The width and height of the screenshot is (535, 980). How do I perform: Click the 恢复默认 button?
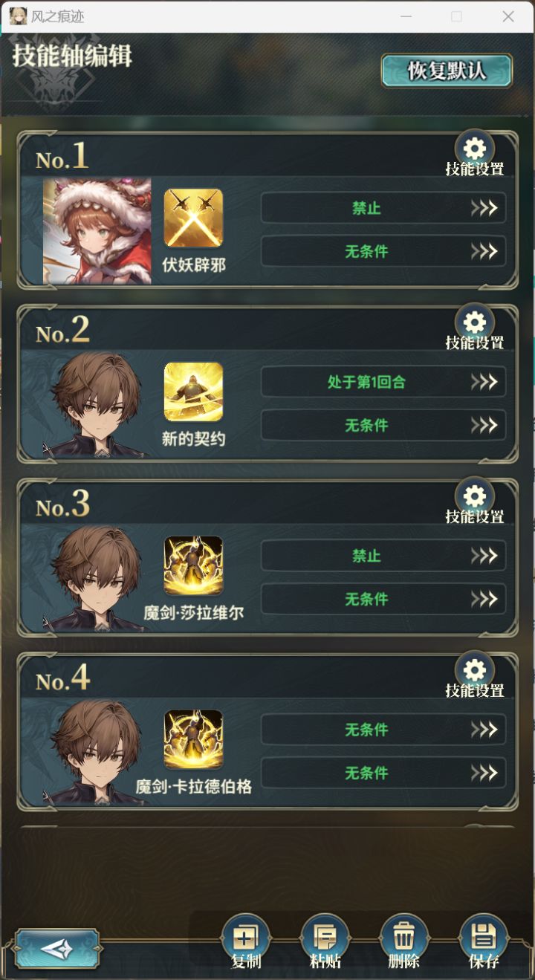(x=447, y=71)
